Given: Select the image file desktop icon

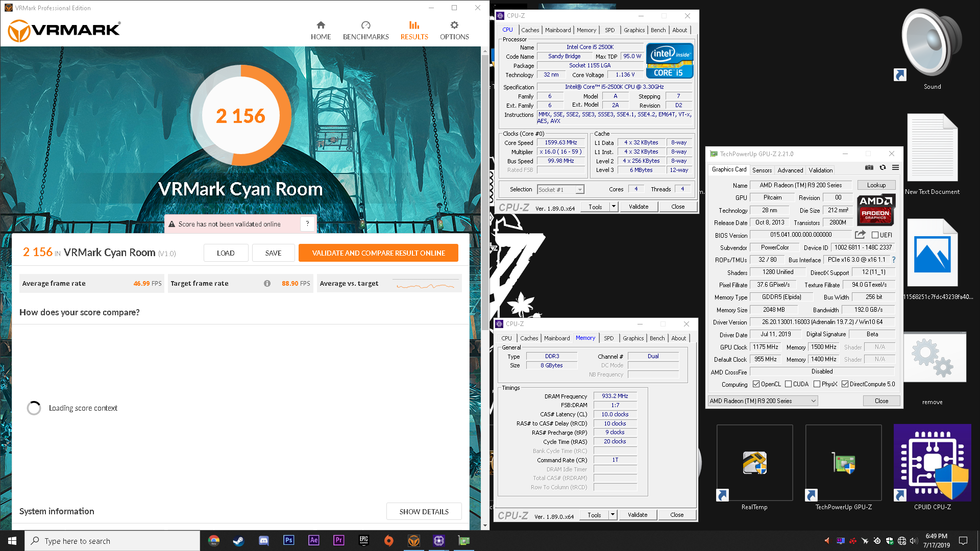Looking at the screenshot, I should [x=932, y=260].
